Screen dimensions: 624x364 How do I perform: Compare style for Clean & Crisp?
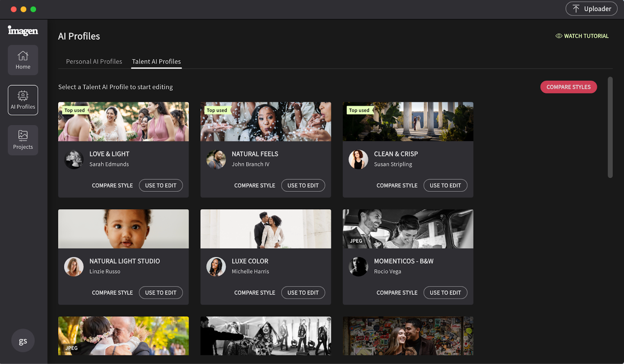pos(397,186)
